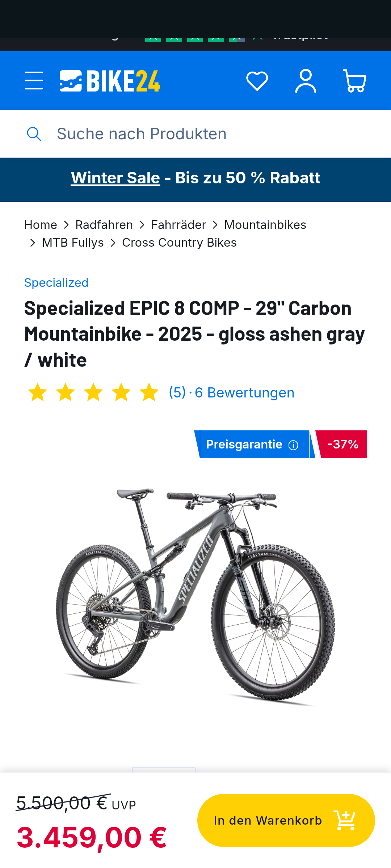Focus the 'Suche nach Produkten' search field
Screen dimensions: 391x868
pos(203,134)
